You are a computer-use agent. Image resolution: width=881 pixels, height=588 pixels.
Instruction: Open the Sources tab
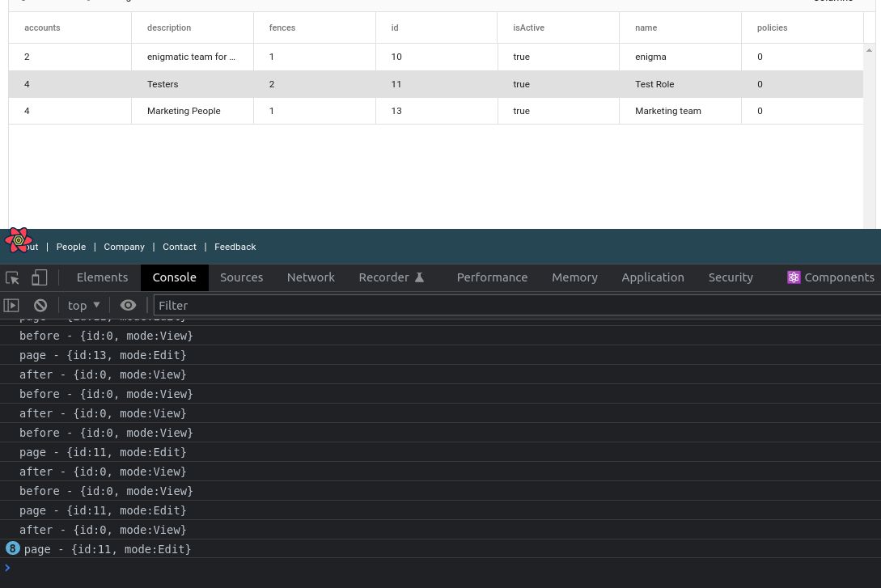click(x=242, y=277)
